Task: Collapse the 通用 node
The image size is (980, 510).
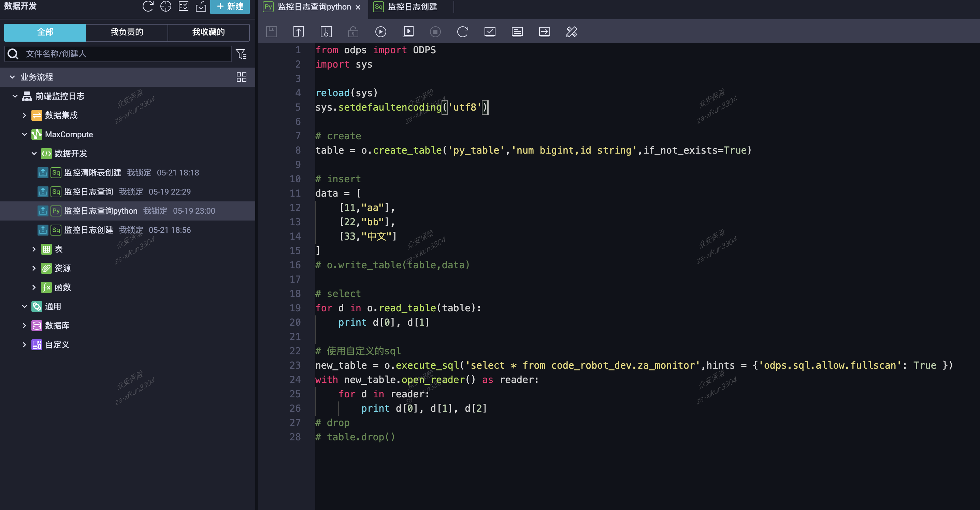Action: coord(24,307)
